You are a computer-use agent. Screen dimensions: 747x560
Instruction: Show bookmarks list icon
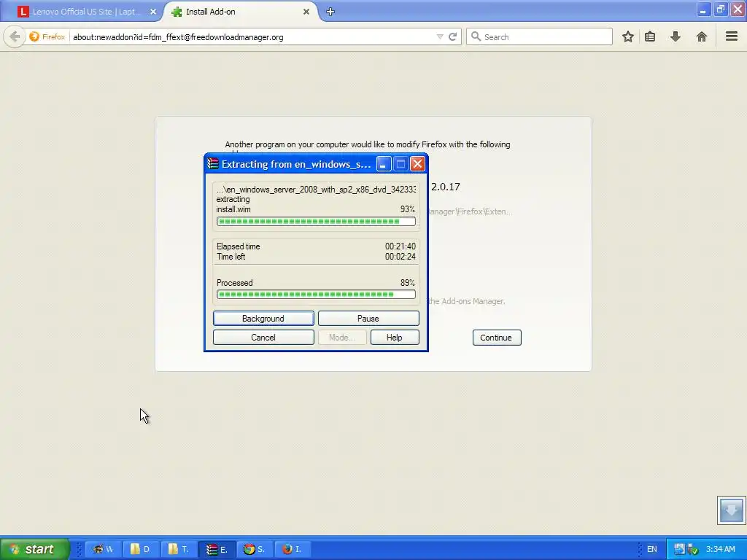650,36
